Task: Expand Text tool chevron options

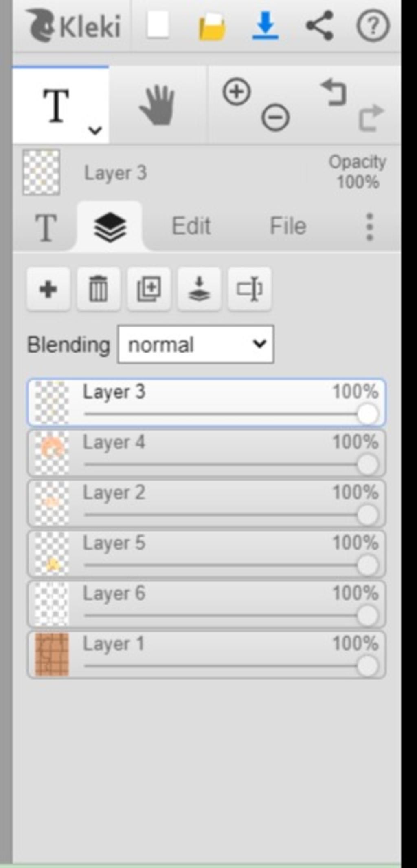Action: click(95, 130)
